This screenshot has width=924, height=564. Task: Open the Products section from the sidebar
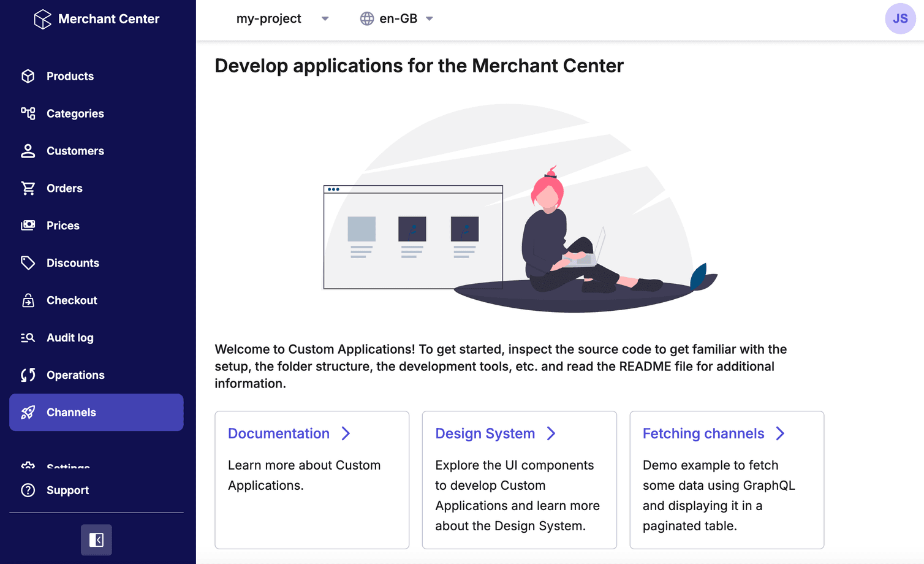[28, 76]
